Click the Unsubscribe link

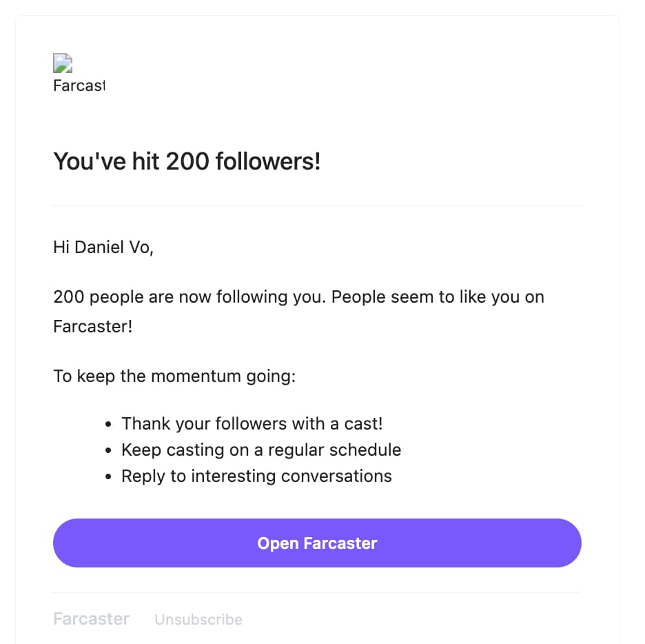point(198,619)
